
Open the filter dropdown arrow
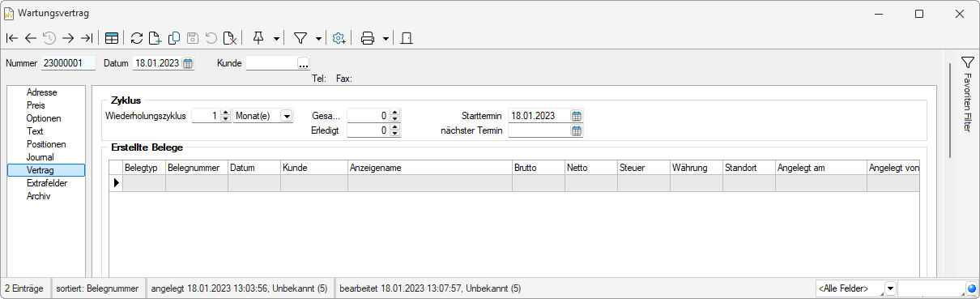318,38
